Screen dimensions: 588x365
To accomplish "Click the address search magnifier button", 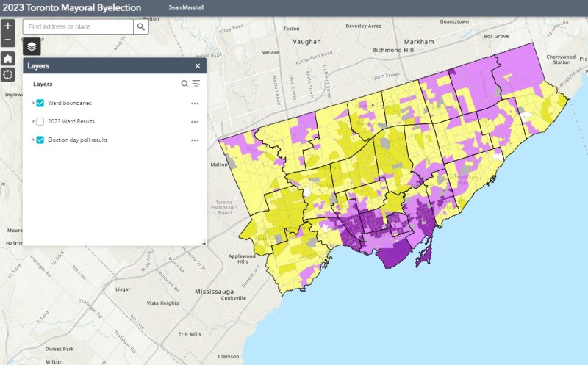I will pyautogui.click(x=141, y=26).
